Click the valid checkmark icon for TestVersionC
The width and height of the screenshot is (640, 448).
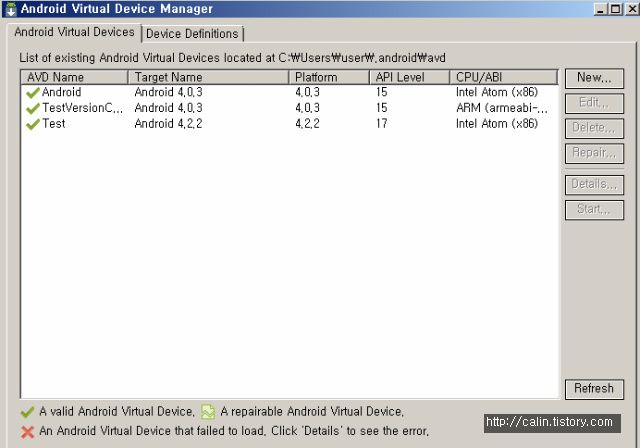pyautogui.click(x=33, y=109)
